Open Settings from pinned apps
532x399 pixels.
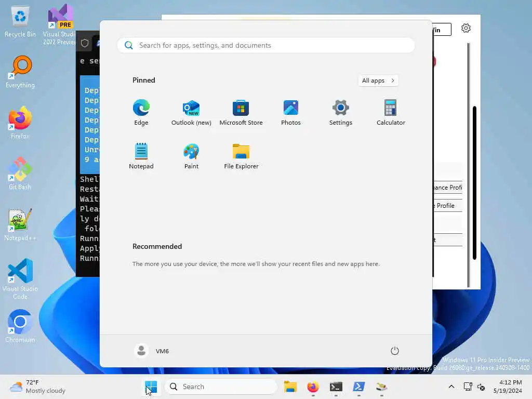(341, 113)
